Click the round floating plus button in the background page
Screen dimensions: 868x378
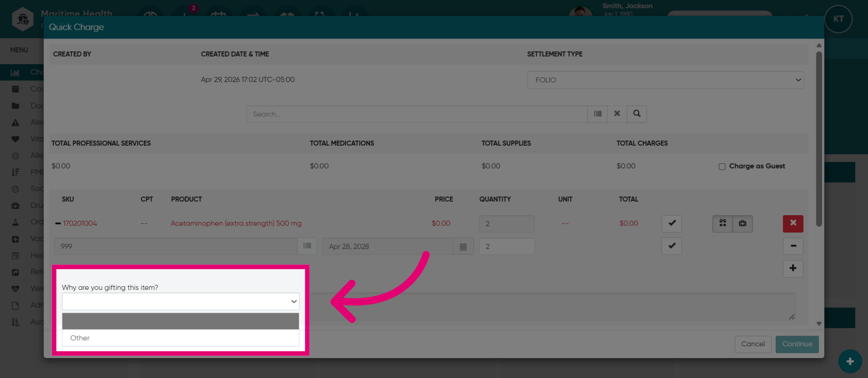pyautogui.click(x=850, y=361)
